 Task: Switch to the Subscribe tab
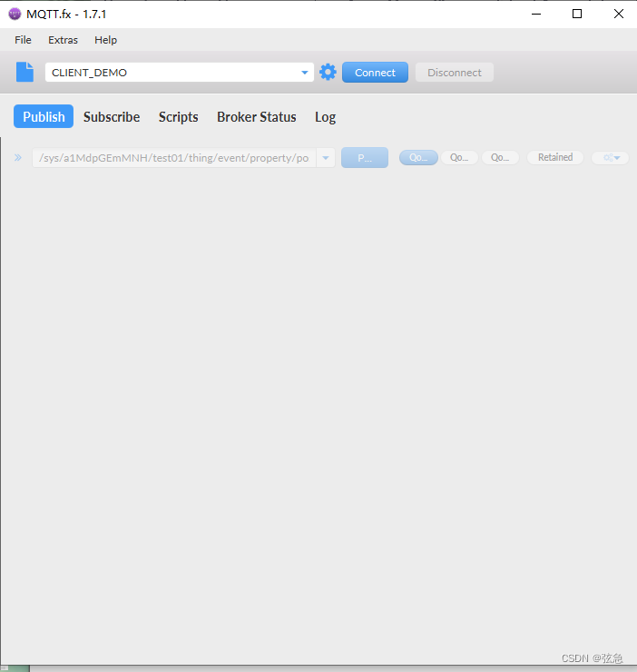tap(112, 116)
